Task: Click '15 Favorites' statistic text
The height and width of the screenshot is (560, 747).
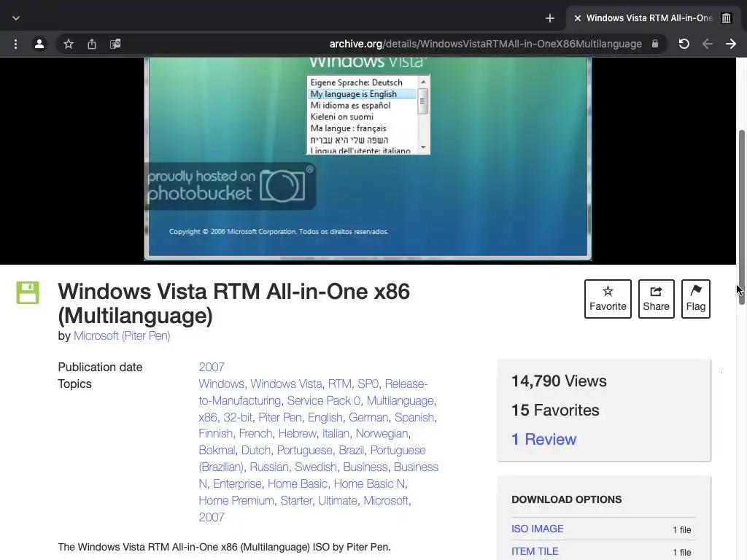Action: coord(555,410)
